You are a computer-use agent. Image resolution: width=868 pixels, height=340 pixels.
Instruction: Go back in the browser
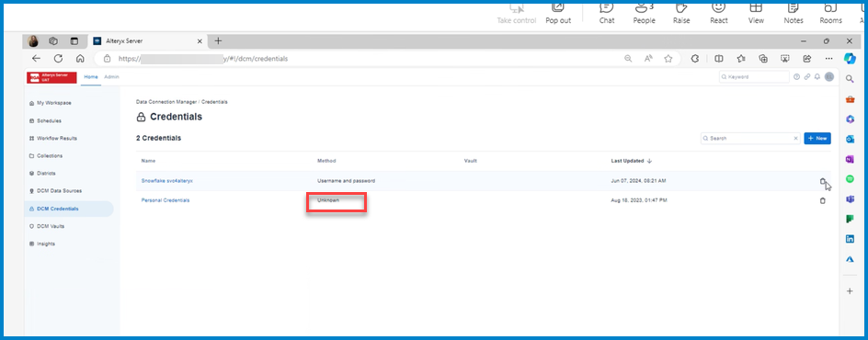pos(36,59)
